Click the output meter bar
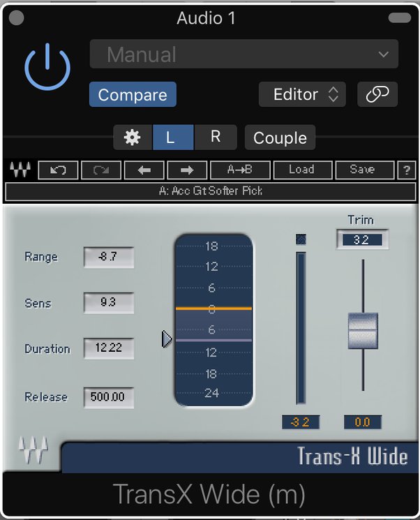Viewport: 420px width, 520px height. pos(301,328)
